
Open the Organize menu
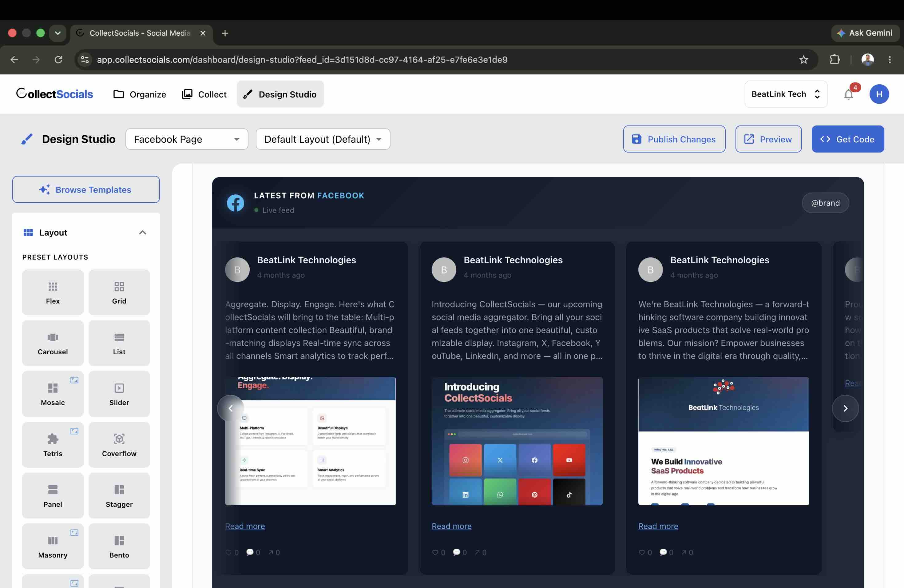[x=140, y=94]
